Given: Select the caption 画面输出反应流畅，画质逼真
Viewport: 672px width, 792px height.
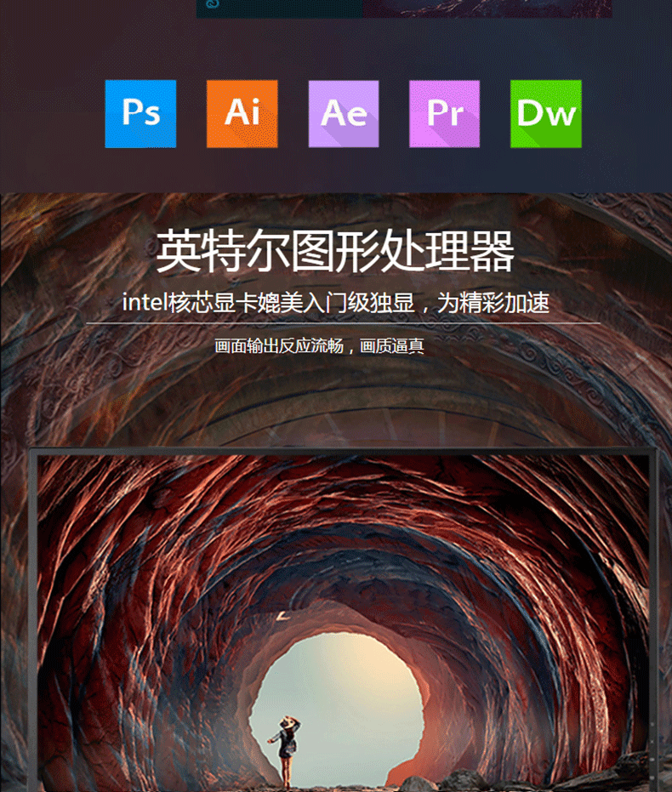Looking at the screenshot, I should pos(319,346).
